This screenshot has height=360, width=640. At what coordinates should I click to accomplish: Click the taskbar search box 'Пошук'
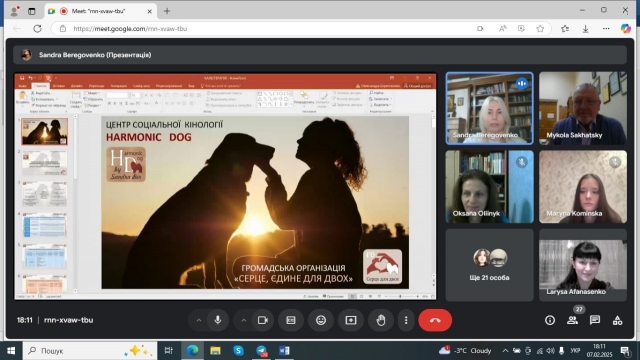tap(90, 351)
